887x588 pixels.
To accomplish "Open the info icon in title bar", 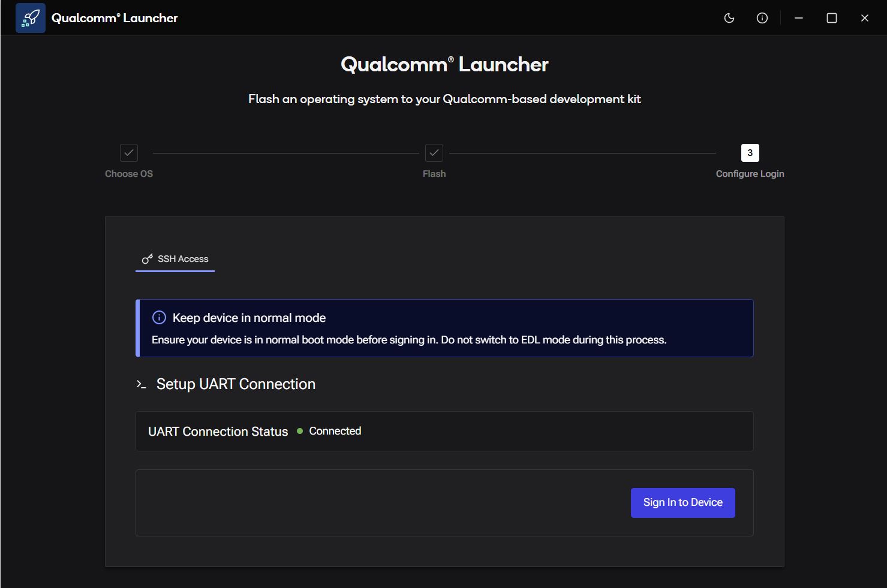I will point(762,18).
